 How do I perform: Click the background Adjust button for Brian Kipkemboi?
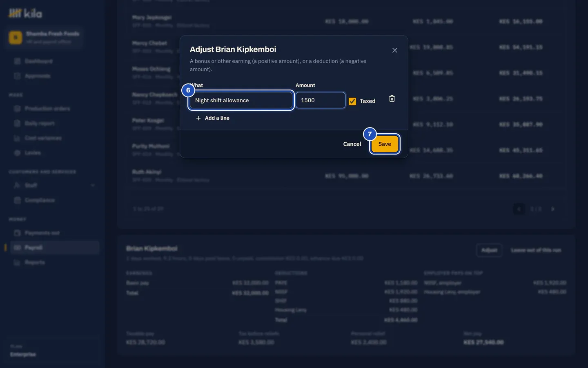coord(489,250)
